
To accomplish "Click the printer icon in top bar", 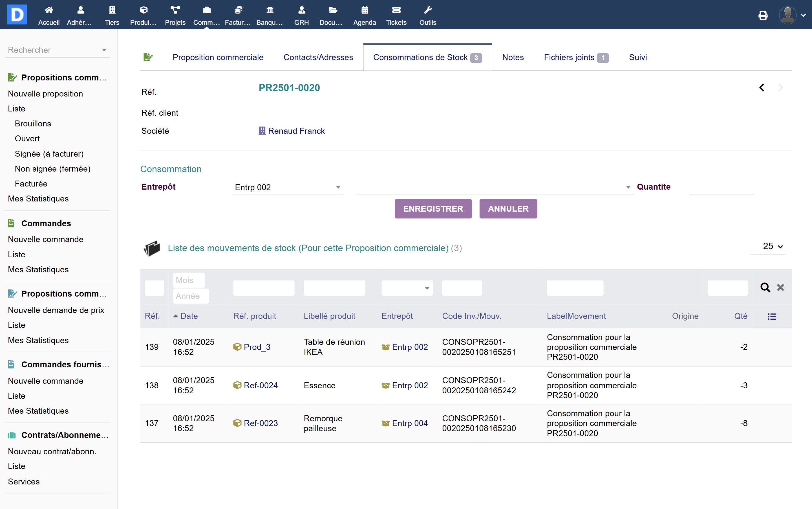I will (x=763, y=15).
